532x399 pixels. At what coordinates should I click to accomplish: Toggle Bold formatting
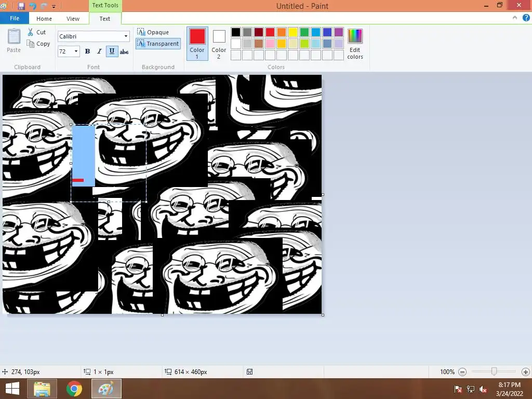pos(87,51)
